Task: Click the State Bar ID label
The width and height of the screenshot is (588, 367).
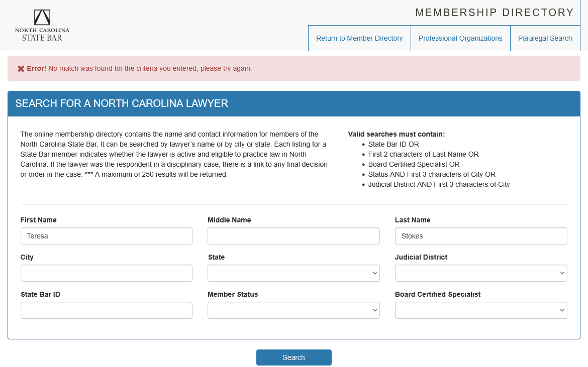Action: [x=40, y=294]
